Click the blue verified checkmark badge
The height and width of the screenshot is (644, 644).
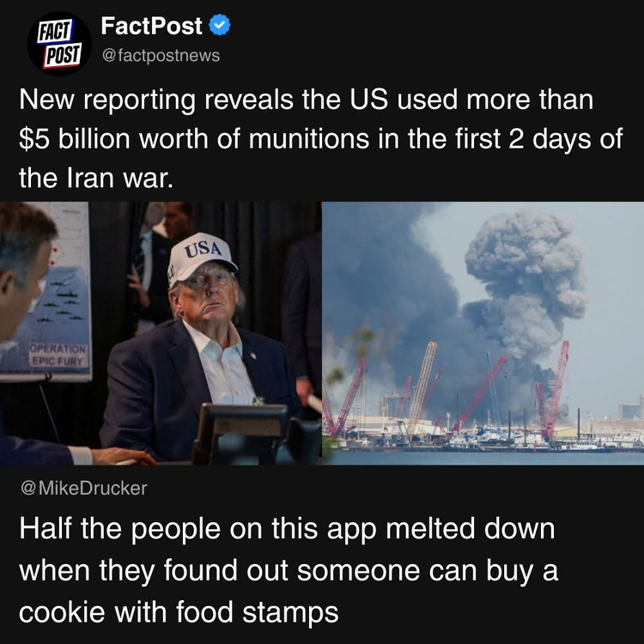pos(220,26)
